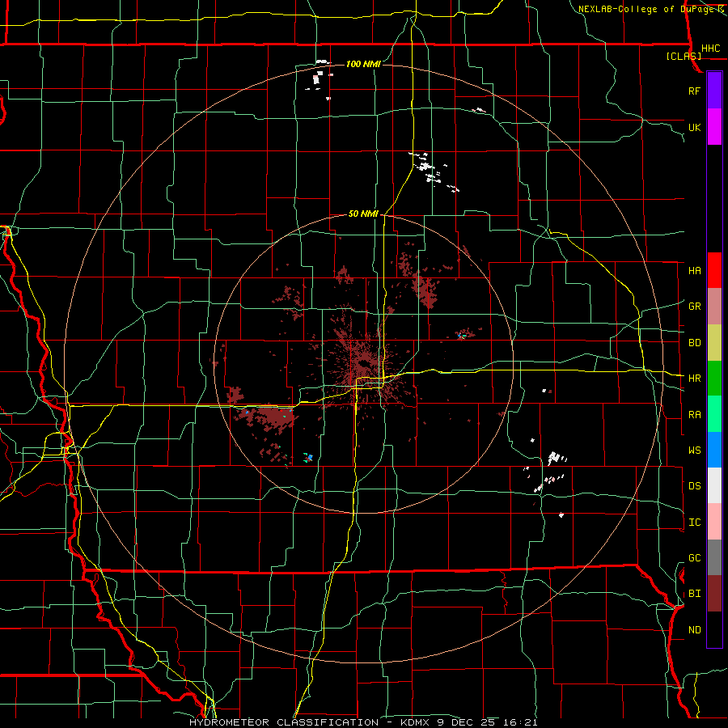This screenshot has height=728, width=728.
Task: Click the BI legend label
Action: (x=695, y=594)
